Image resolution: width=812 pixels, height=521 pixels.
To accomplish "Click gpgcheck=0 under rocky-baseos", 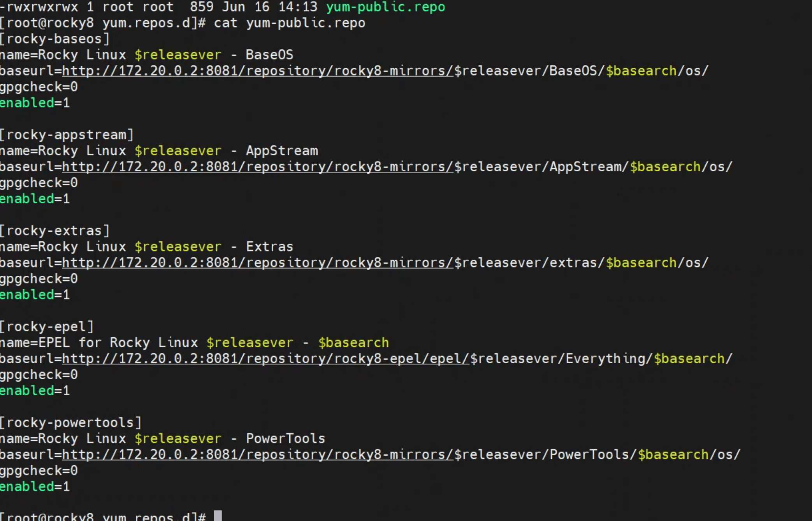I will (39, 87).
